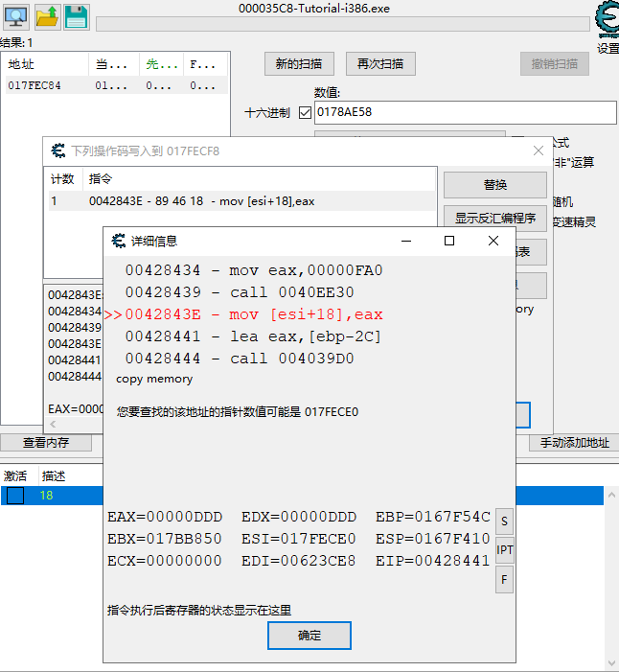Viewport: 619px width, 672px height.
Task: Click the copy memory text
Action: click(x=154, y=380)
